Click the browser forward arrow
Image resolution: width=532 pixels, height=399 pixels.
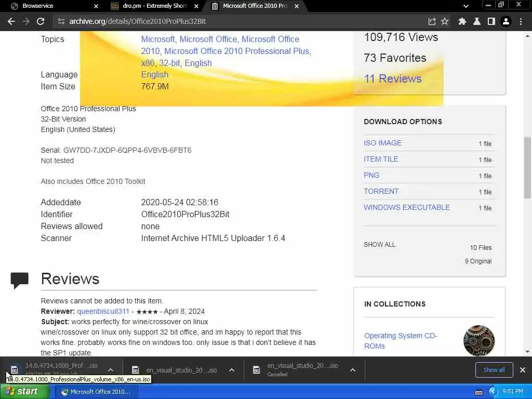(x=26, y=21)
